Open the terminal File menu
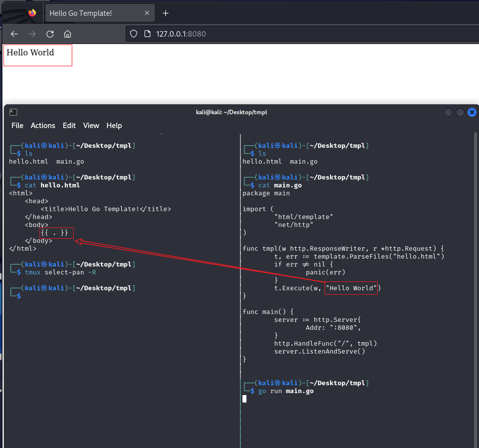Viewport: 479px width, 448px height. tap(17, 126)
